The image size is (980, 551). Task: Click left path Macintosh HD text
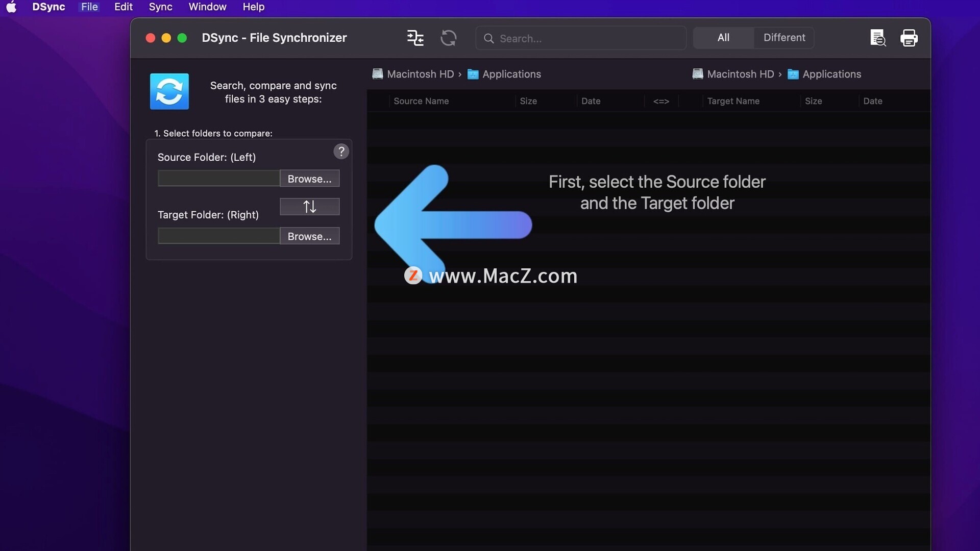[421, 74]
